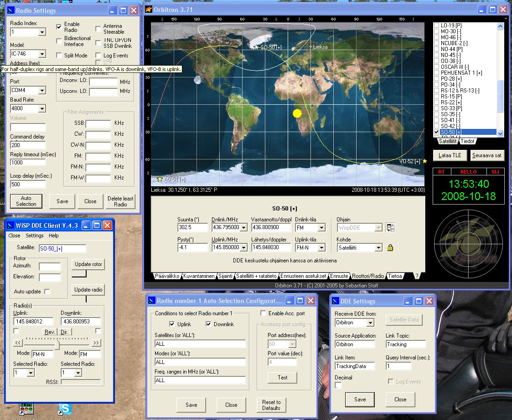This screenshot has height=420, width=512.
Task: Click the padlock icon beside Kohde dropdown
Action: coord(390,248)
